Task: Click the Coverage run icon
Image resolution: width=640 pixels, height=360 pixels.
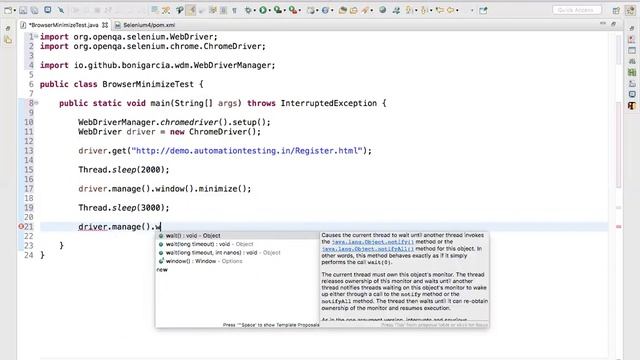Action: (278, 10)
